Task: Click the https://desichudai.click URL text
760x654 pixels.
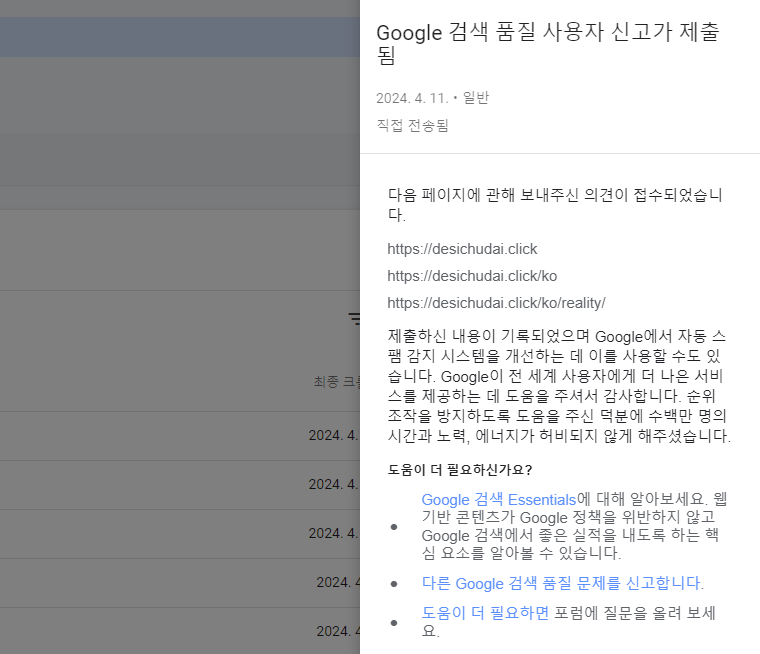Action: (x=462, y=249)
